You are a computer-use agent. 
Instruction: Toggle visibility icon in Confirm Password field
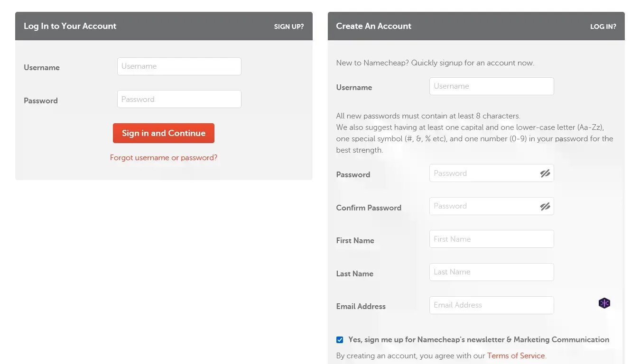[545, 206]
